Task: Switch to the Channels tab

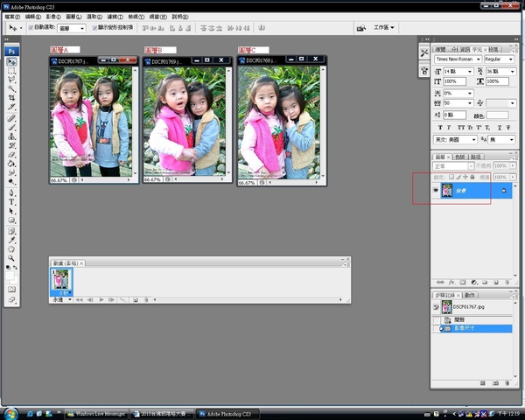Action: point(460,157)
